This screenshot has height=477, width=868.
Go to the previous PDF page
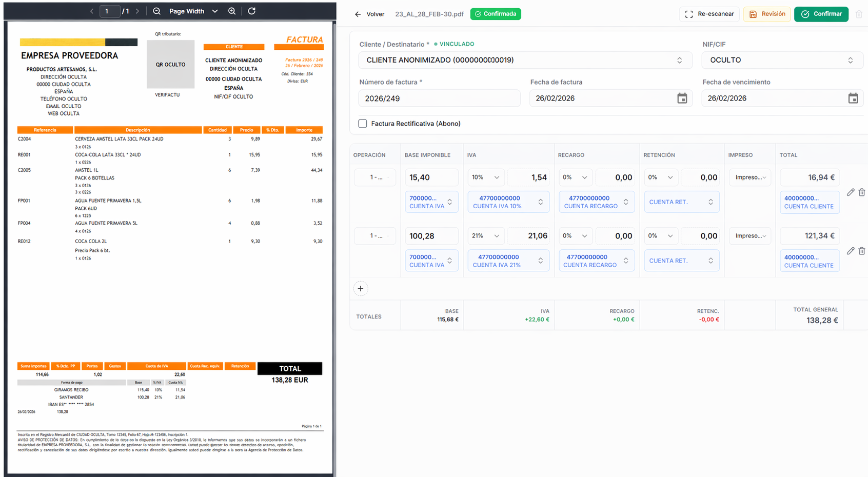[x=91, y=11]
